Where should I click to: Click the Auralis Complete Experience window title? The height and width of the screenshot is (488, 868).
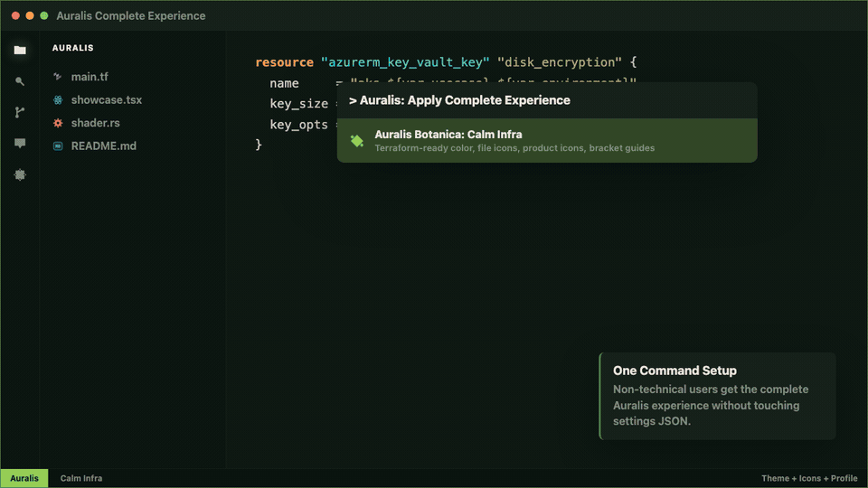point(130,16)
